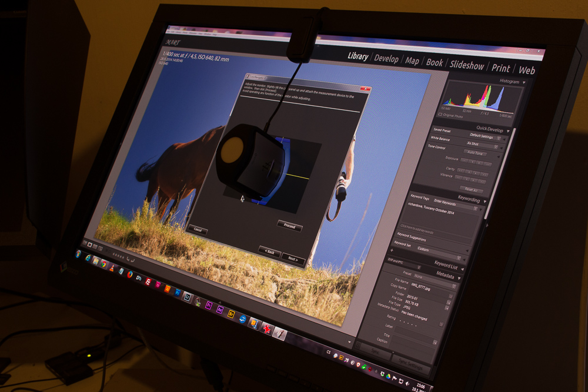This screenshot has height=392, width=588.
Task: Open FileZilla taskbar icon
Action: [x=148, y=282]
